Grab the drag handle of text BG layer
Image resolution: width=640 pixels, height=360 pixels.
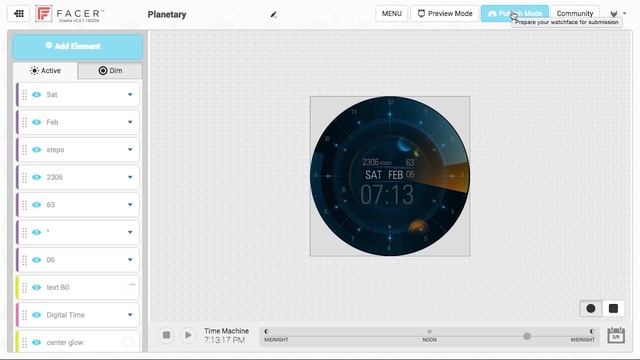[24, 287]
